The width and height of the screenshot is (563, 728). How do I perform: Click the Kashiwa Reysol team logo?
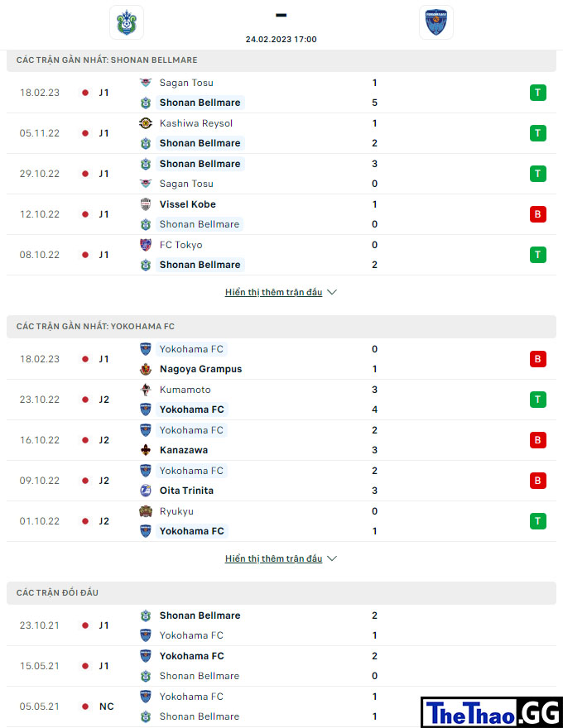146,123
